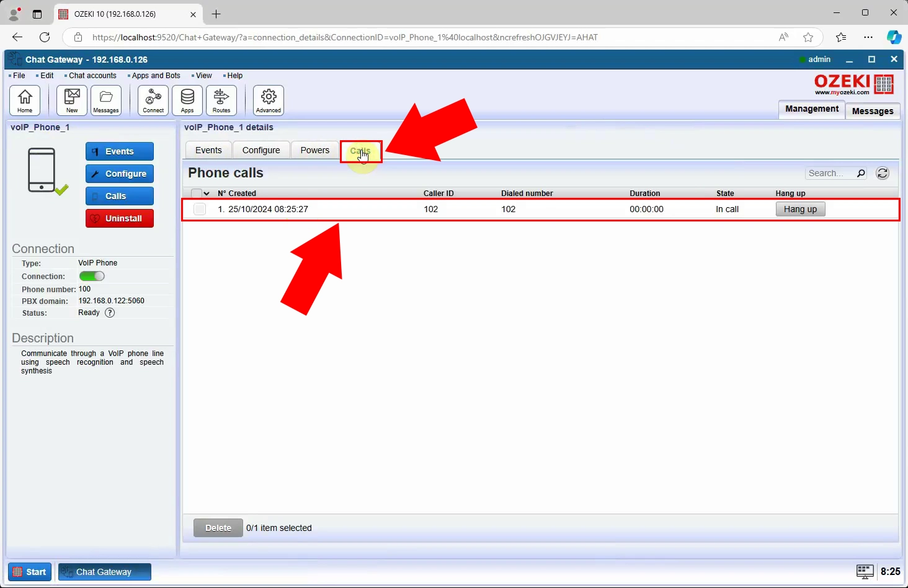
Task: Open the Start button
Action: [30, 572]
